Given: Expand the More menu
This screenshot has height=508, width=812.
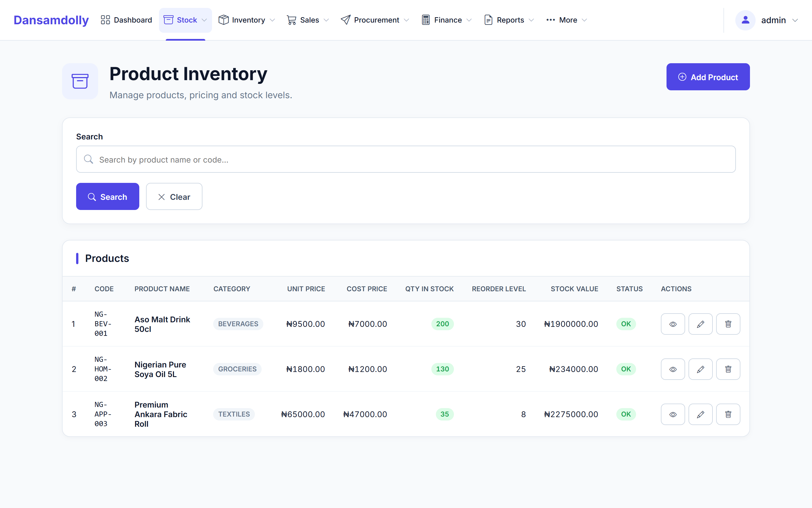Looking at the screenshot, I should tap(567, 20).
